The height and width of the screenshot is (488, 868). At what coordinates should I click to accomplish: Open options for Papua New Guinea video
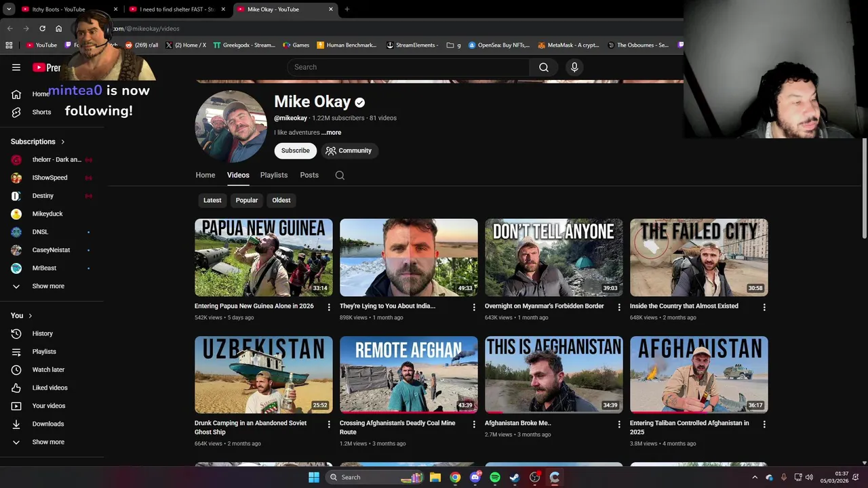point(329,307)
